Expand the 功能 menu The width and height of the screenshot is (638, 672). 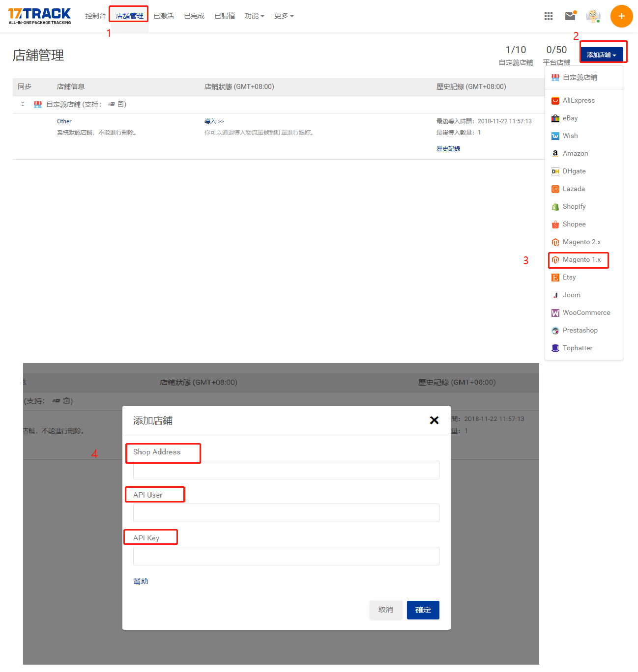coord(255,16)
